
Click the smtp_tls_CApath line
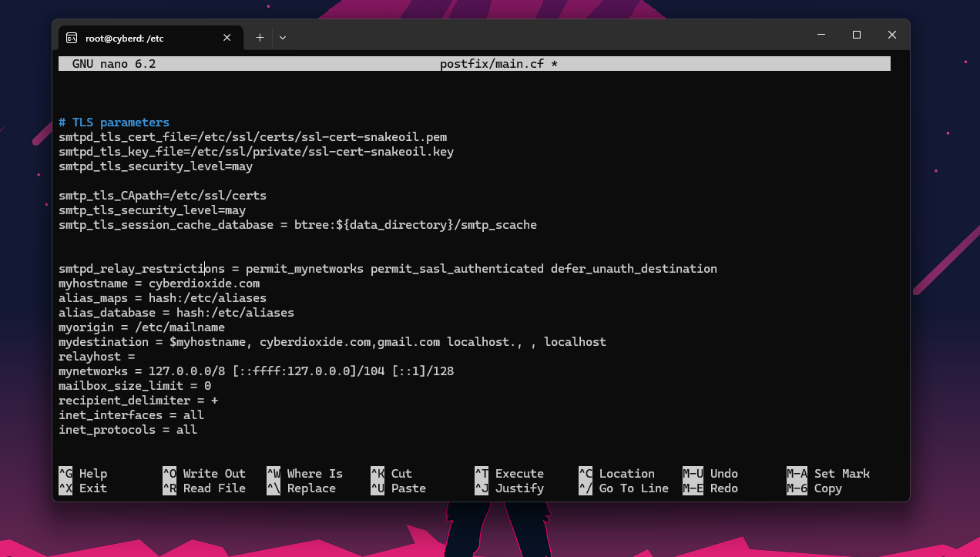point(163,196)
